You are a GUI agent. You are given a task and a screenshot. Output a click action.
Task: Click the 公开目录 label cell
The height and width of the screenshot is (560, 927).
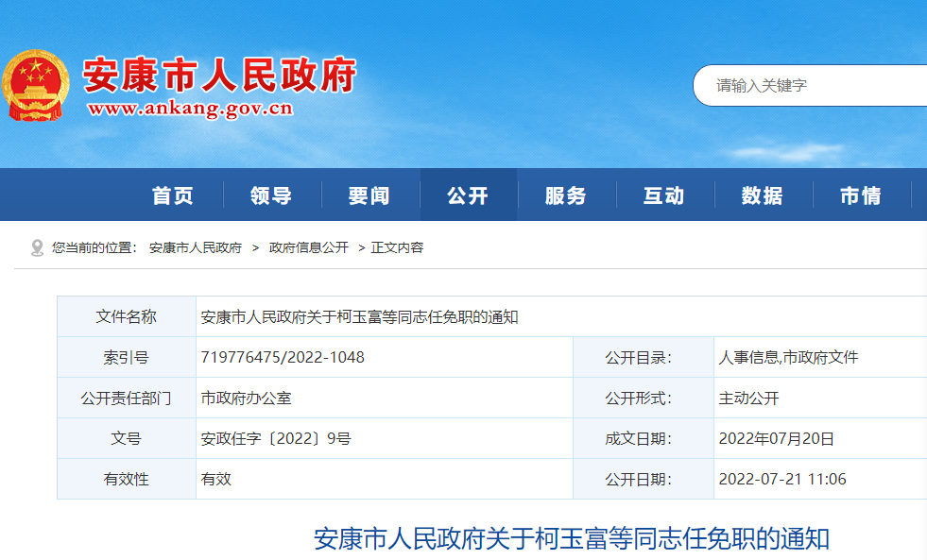coord(644,357)
